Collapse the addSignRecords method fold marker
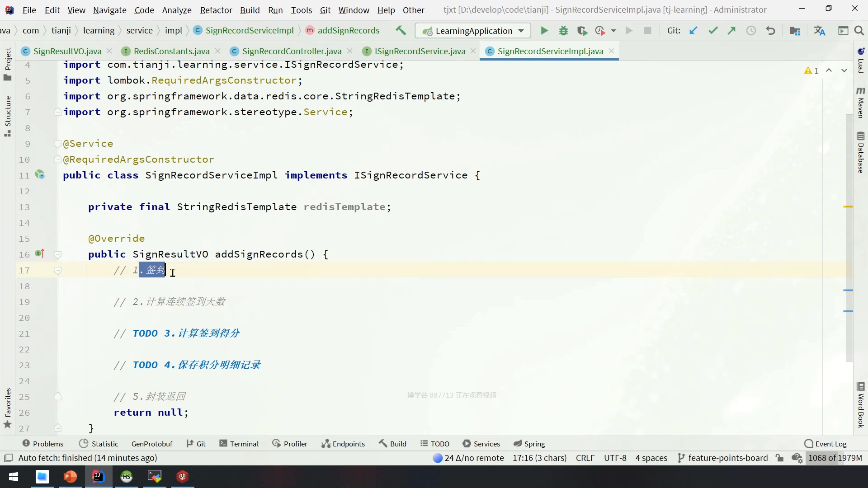This screenshot has width=868, height=488. (58, 254)
